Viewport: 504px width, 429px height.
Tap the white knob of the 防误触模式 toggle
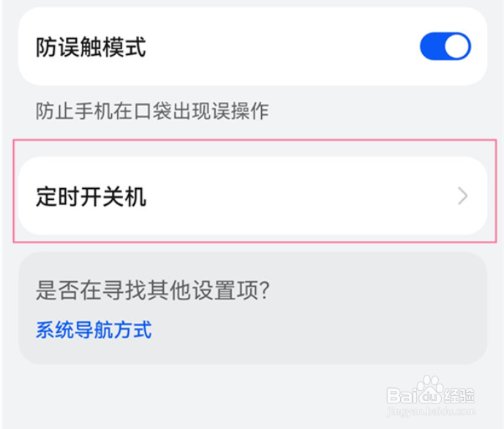pyautogui.click(x=457, y=46)
